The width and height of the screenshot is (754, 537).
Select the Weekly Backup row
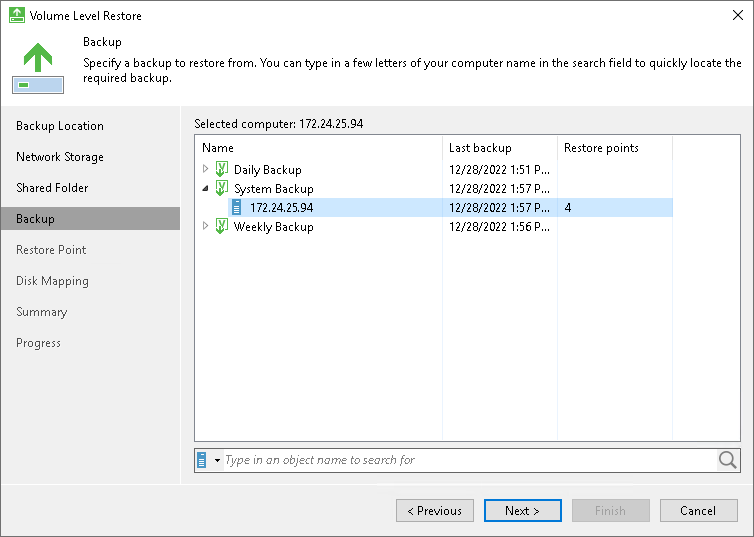coord(434,226)
